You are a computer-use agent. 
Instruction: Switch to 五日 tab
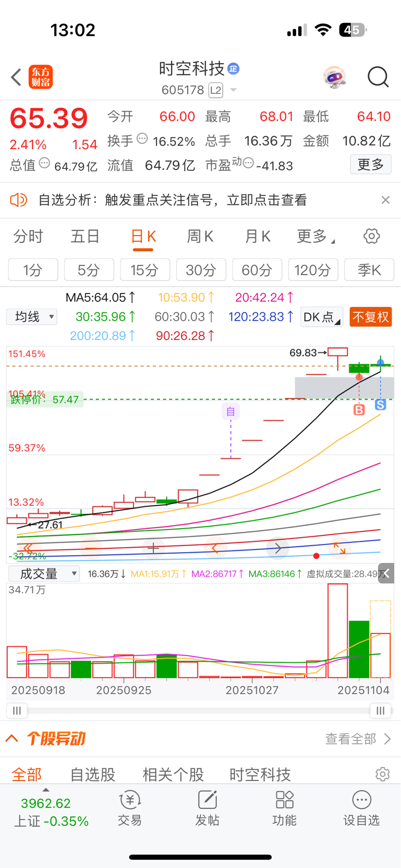pos(85,237)
